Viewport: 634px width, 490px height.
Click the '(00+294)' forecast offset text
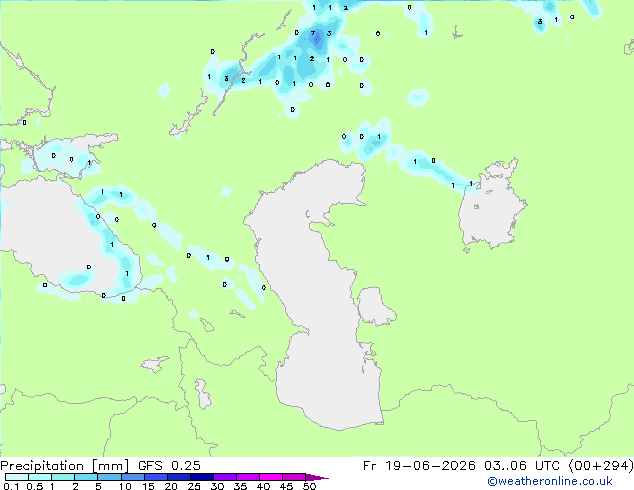[x=601, y=466]
